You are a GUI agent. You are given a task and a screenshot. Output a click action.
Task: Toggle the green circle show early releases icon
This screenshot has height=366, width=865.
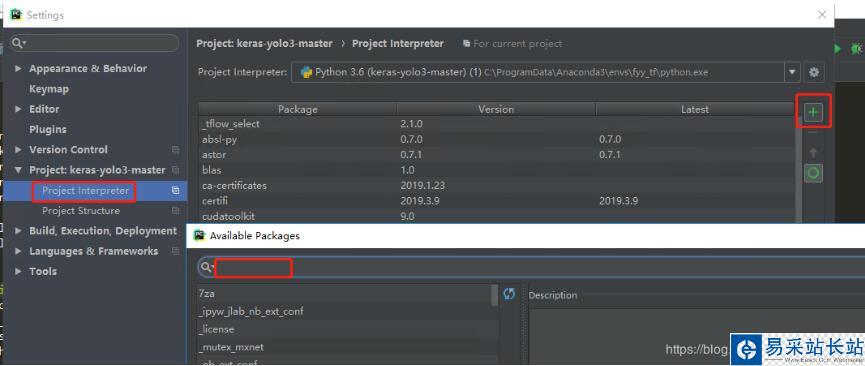813,173
